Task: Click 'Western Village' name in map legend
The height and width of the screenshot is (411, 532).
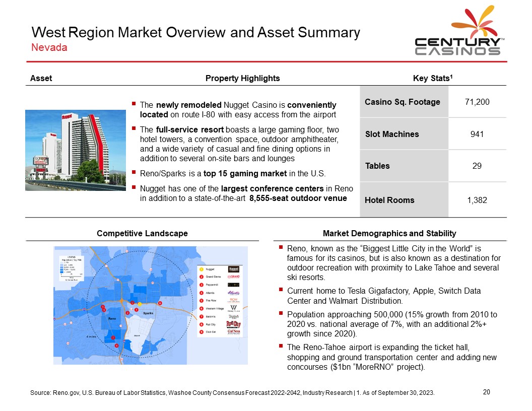Action: 215,309
